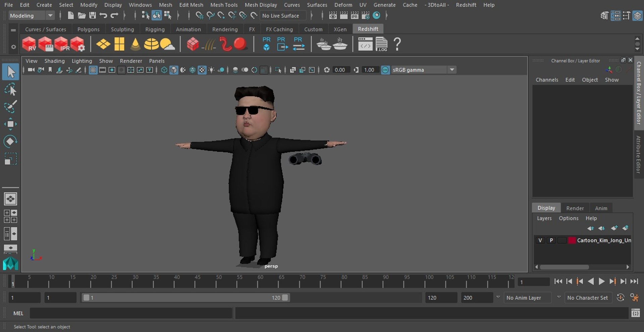The height and width of the screenshot is (332, 644).
Task: Create a new scene file icon
Action: (70, 15)
